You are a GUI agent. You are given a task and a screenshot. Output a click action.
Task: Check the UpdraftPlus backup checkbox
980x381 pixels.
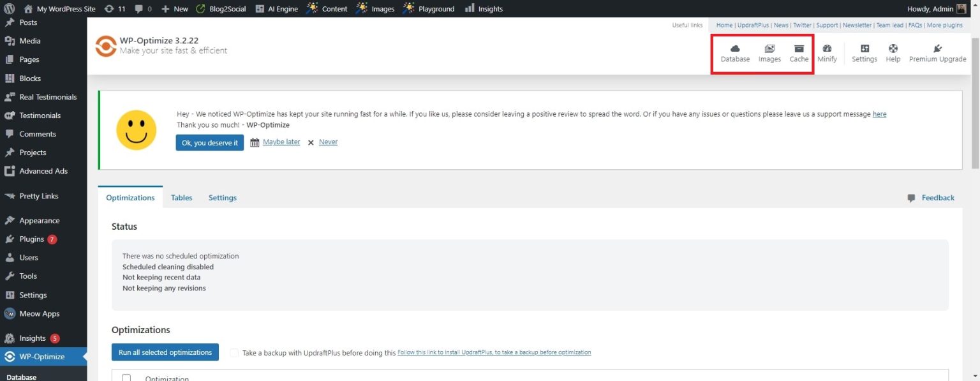[234, 352]
